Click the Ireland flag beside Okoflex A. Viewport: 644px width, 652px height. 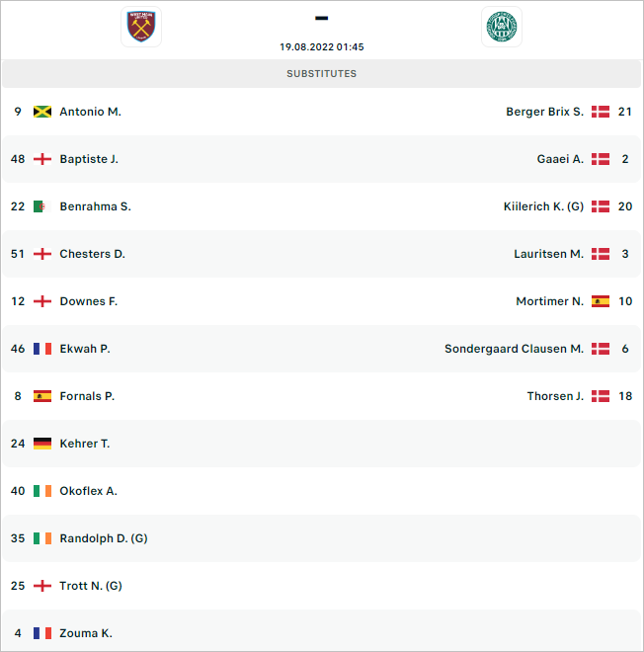(42, 491)
